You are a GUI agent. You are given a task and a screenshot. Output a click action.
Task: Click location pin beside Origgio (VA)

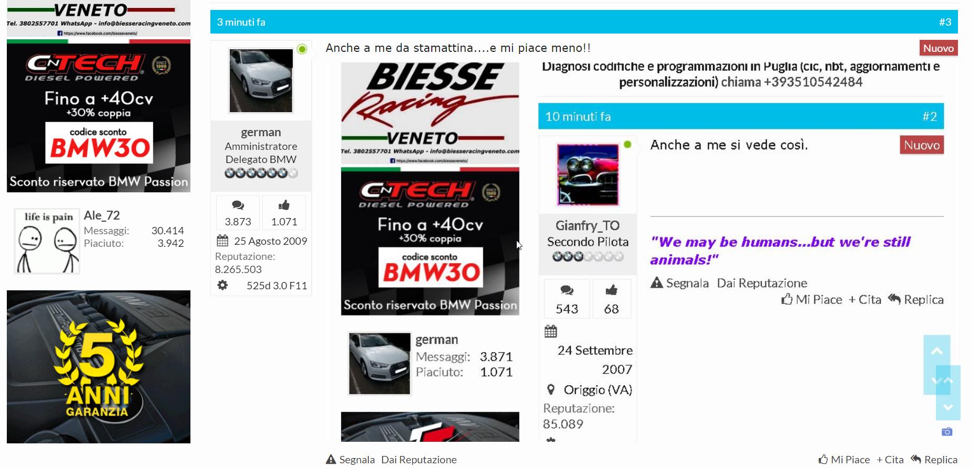(x=550, y=389)
